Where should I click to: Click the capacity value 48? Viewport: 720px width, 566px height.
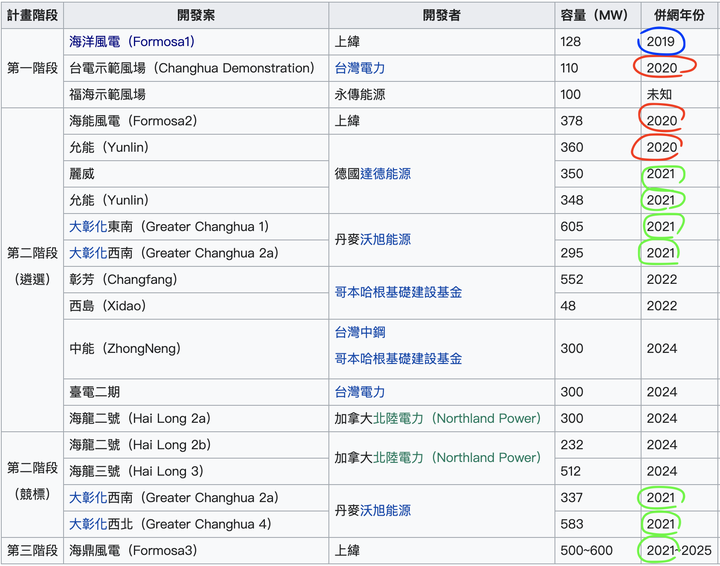click(x=568, y=306)
